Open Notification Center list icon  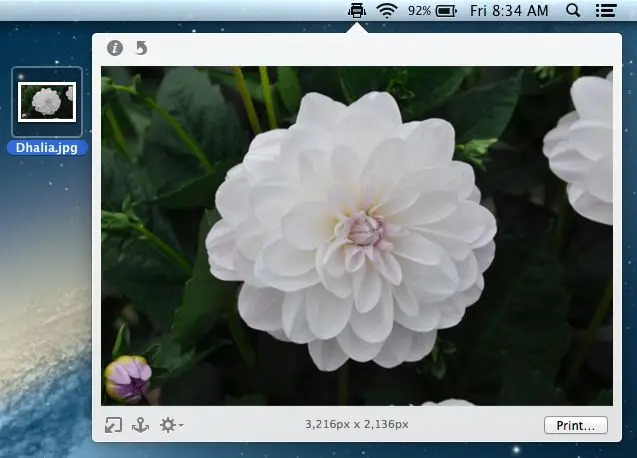pyautogui.click(x=606, y=10)
